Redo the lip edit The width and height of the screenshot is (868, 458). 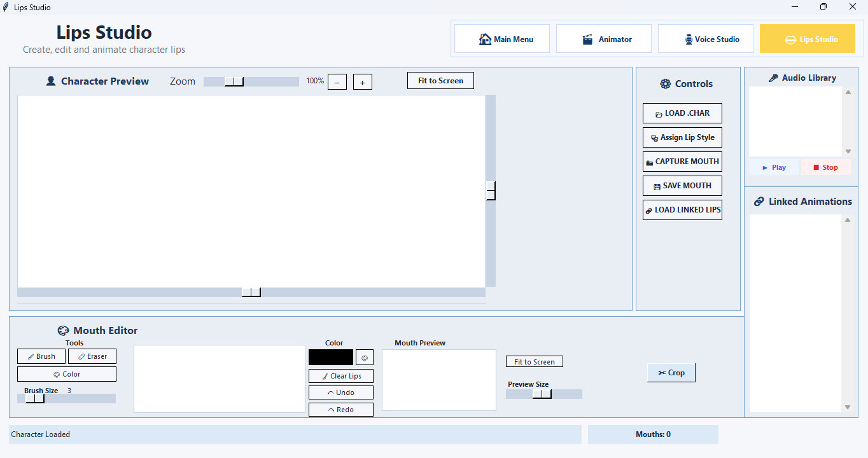point(341,410)
